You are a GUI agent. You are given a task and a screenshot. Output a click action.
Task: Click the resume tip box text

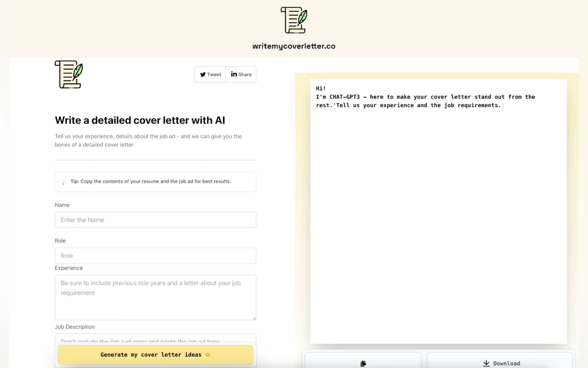click(x=150, y=181)
